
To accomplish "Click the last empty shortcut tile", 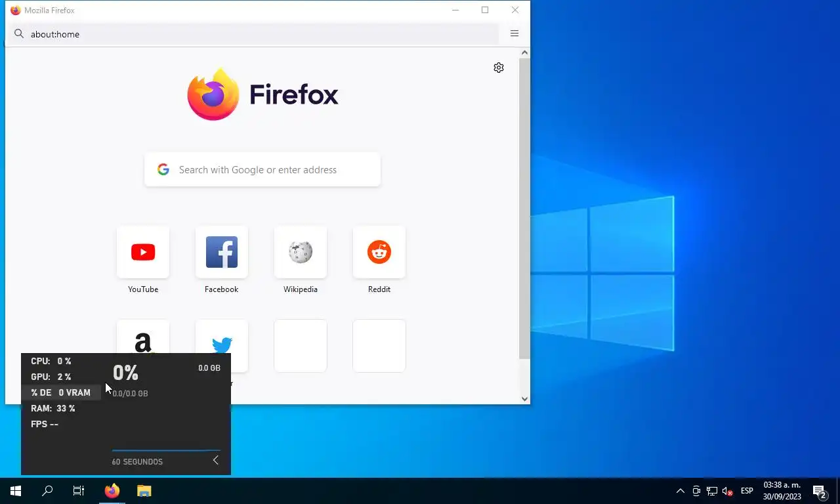I will click(379, 345).
